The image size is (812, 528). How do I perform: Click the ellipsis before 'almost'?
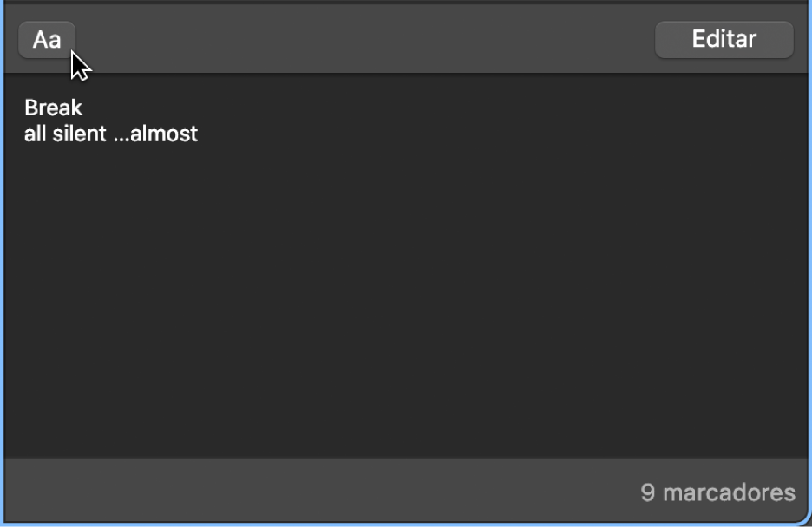point(121,137)
